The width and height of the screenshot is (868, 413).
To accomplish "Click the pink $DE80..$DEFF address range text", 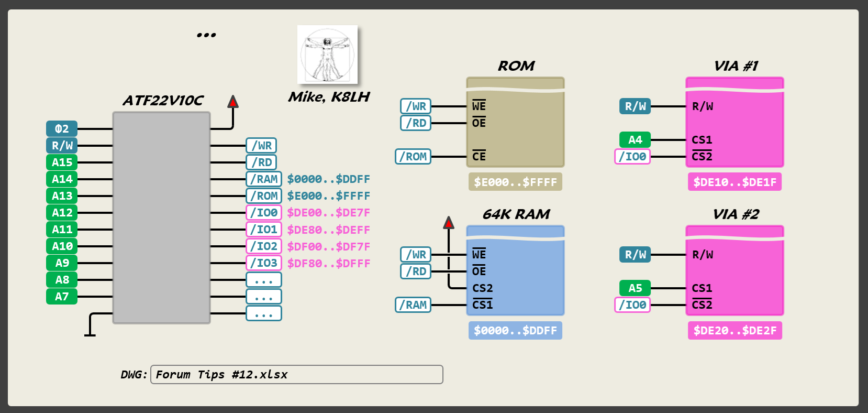I will pos(328,230).
